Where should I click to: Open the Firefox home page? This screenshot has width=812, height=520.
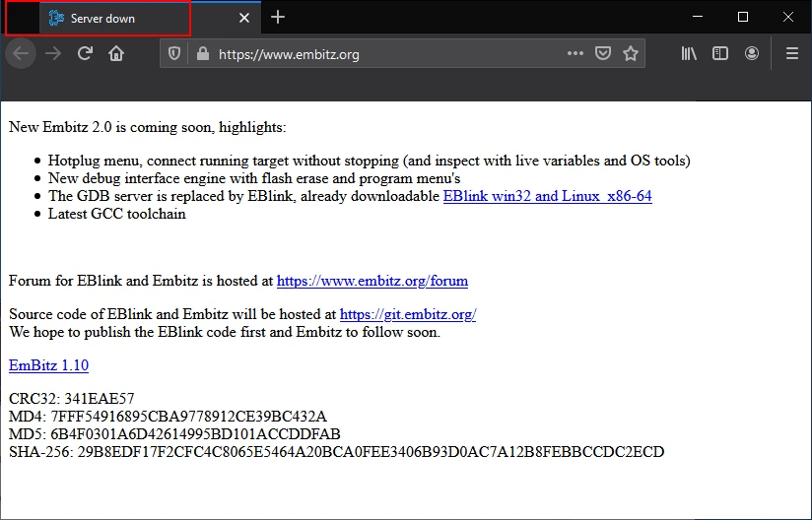(x=116, y=53)
